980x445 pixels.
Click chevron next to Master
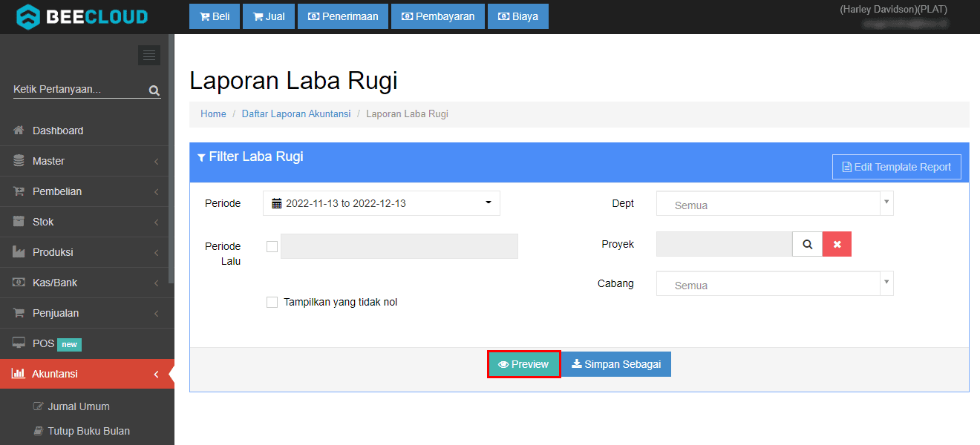156,161
